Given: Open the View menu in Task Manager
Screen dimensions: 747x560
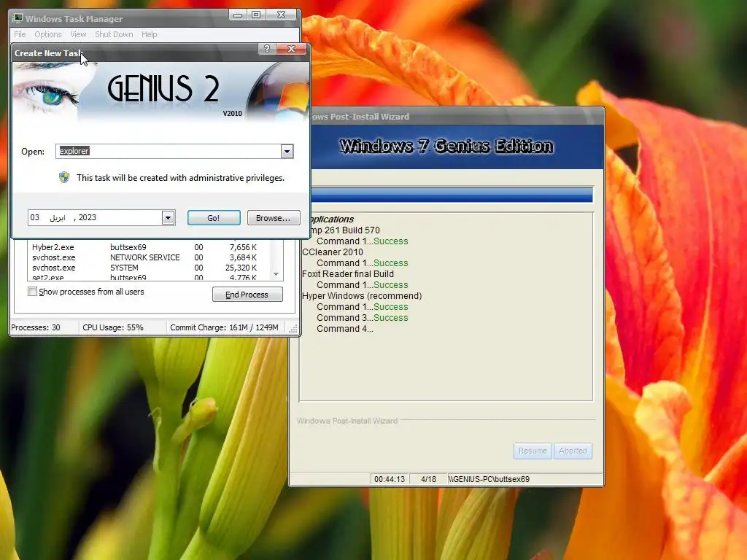Looking at the screenshot, I should pos(78,34).
